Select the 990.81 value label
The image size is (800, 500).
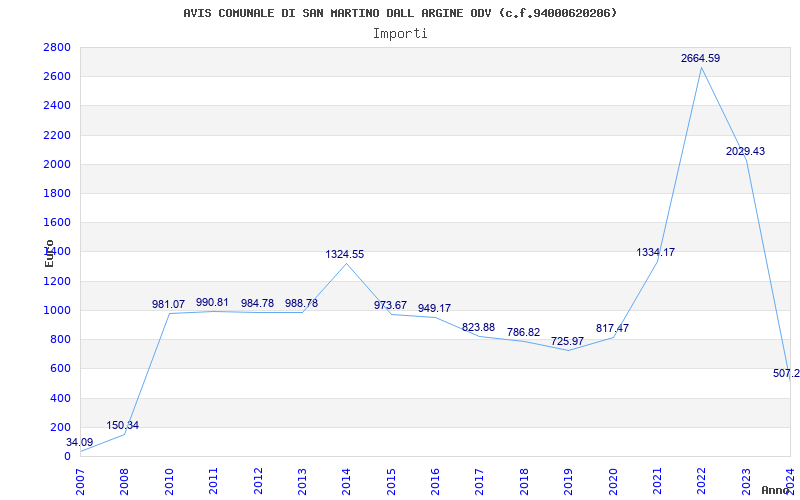click(x=212, y=302)
